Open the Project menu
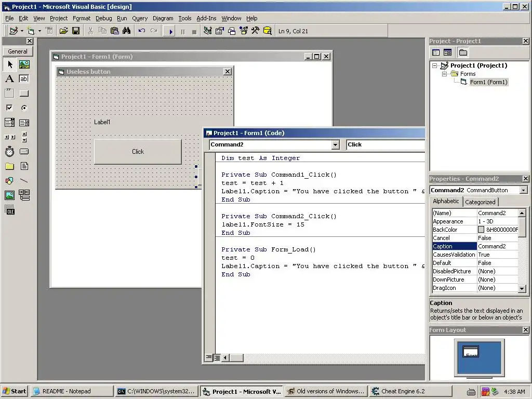 click(x=59, y=18)
